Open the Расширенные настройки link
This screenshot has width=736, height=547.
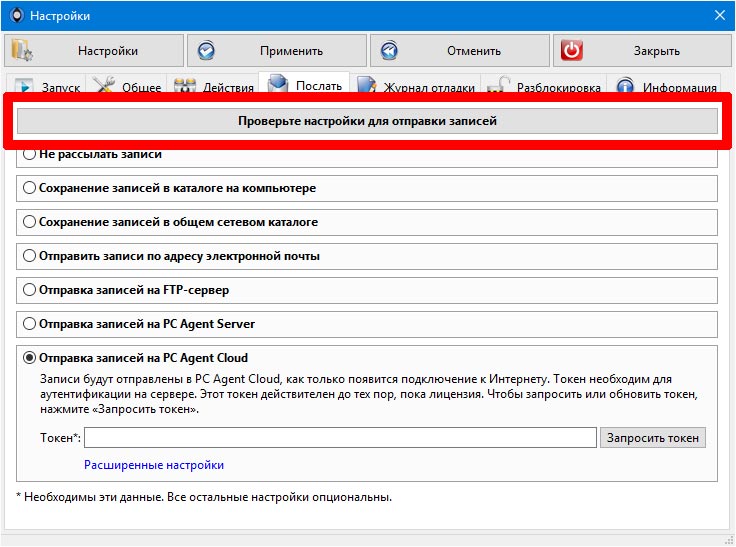click(x=154, y=465)
